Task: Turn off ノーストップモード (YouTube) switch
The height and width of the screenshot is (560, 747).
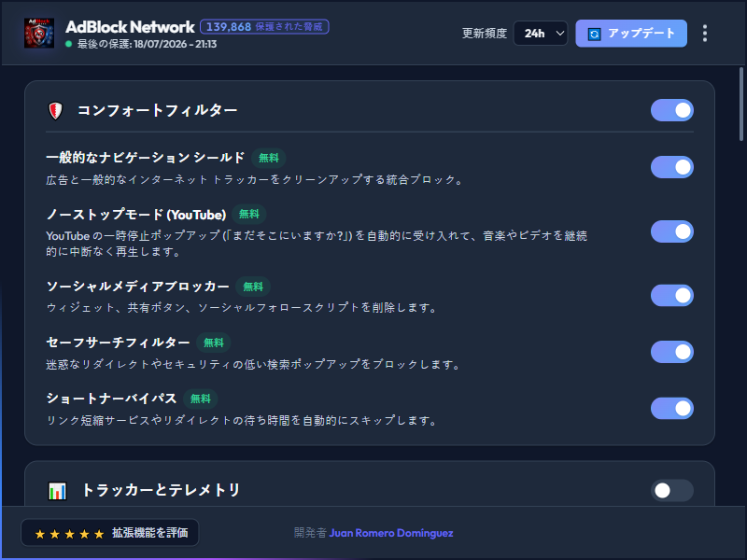Action: click(x=671, y=231)
